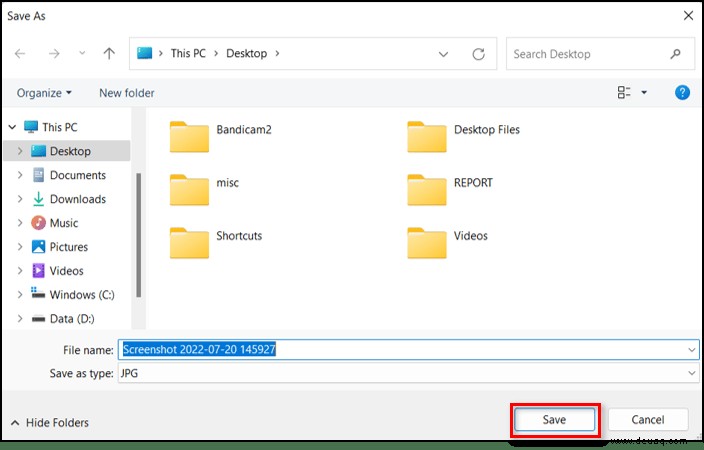
Task: Select This PC in the address path
Action: click(188, 53)
